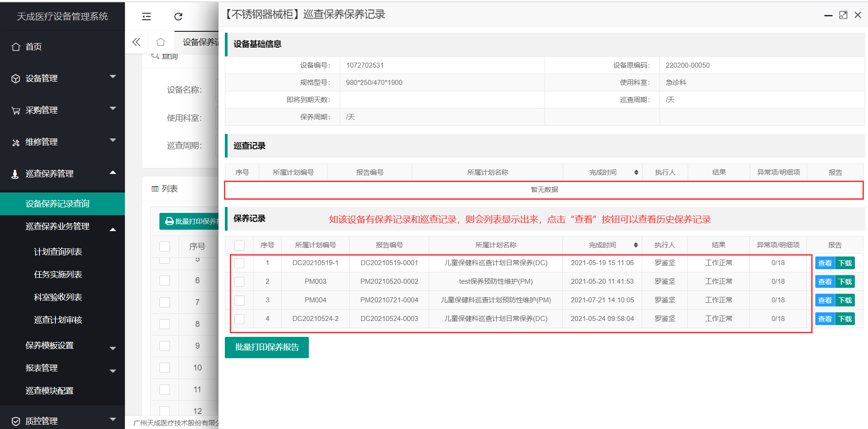868x429 pixels.
Task: Check background list row 10 checkbox
Action: (165, 368)
